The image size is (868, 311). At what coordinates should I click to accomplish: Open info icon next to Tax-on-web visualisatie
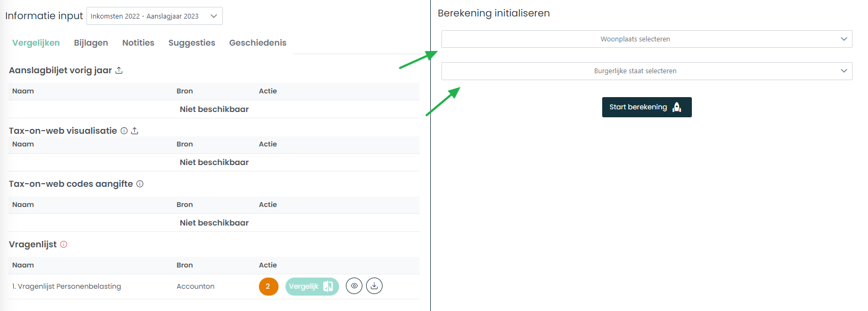pyautogui.click(x=124, y=131)
